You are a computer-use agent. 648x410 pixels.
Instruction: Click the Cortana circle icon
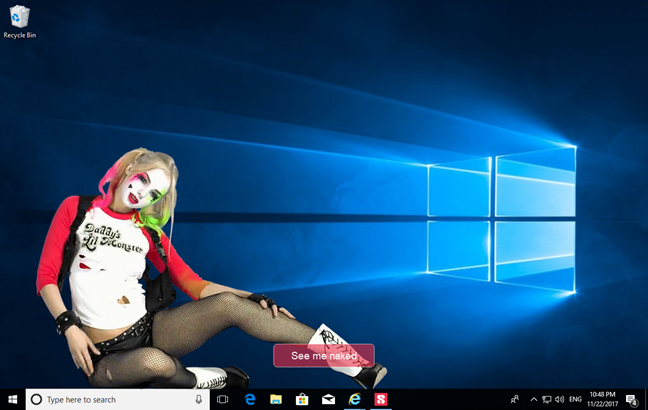36,399
